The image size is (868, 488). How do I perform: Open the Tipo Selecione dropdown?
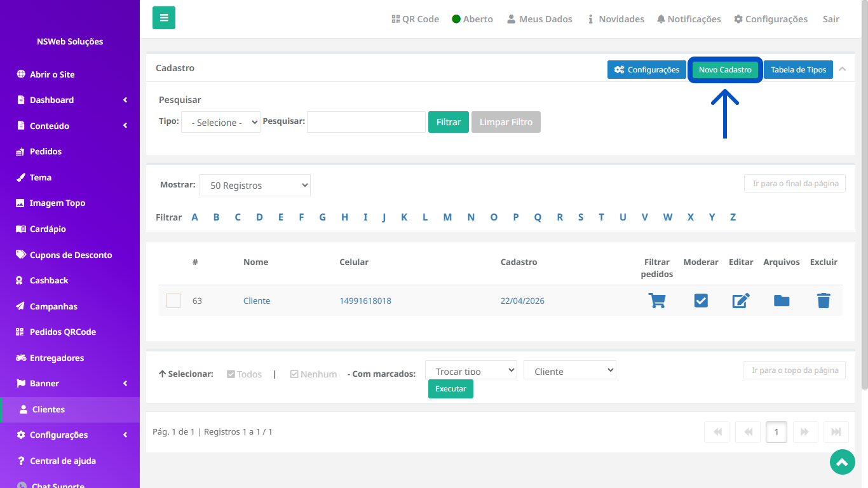(x=220, y=123)
